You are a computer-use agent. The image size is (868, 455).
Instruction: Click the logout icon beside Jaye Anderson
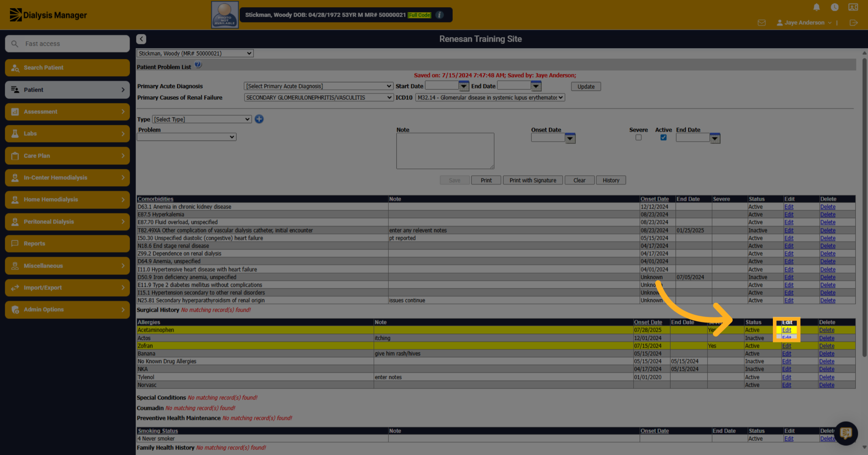[x=854, y=23]
